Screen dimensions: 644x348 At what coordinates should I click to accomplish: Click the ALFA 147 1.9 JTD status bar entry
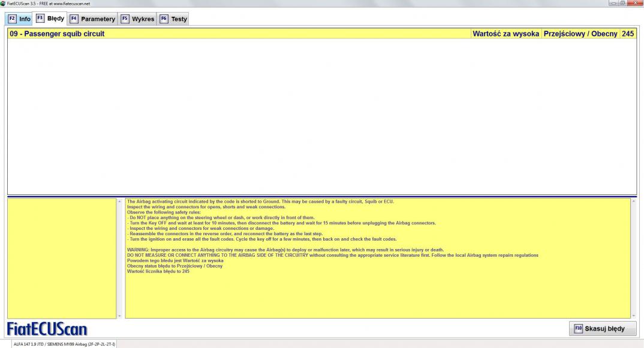coord(65,344)
